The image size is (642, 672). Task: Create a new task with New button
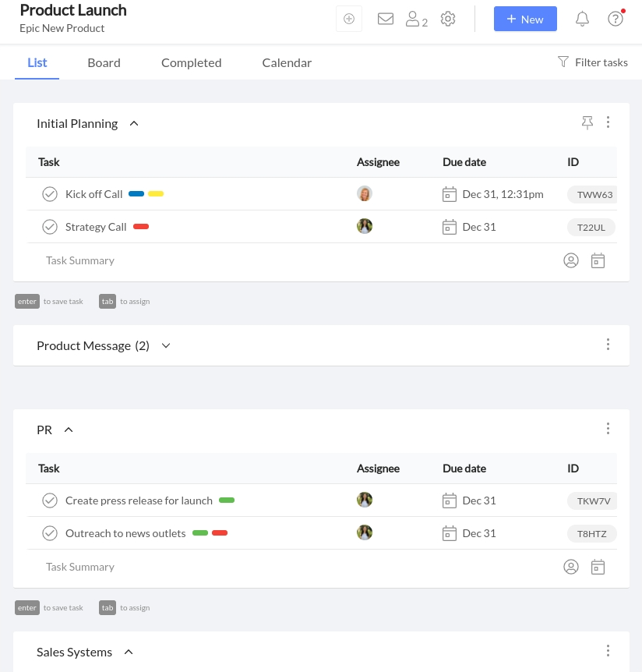(525, 19)
